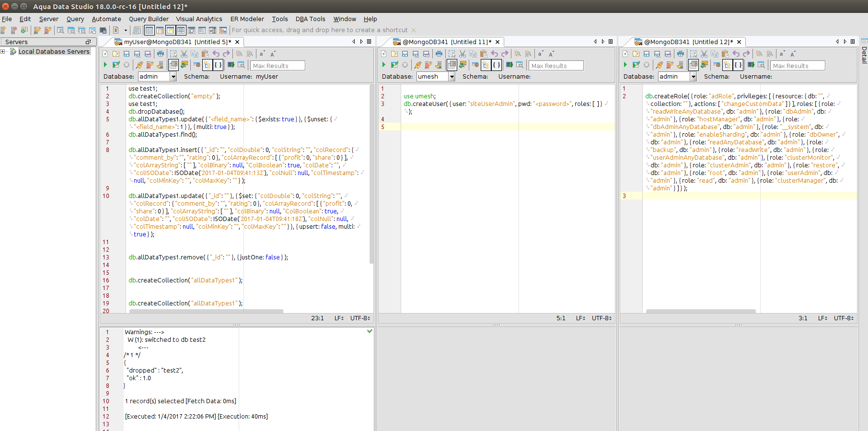Open dropdown arrow beside the new script icon
The width and height of the screenshot is (868, 431).
[126, 30]
